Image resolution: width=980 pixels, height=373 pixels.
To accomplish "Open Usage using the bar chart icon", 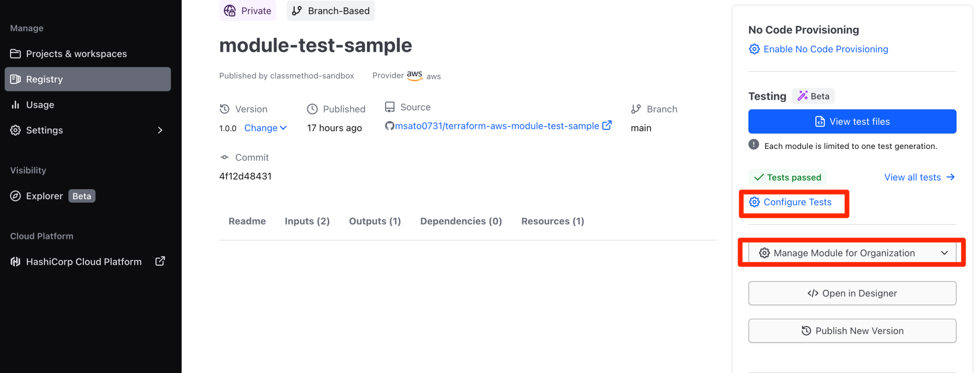I will [x=16, y=104].
